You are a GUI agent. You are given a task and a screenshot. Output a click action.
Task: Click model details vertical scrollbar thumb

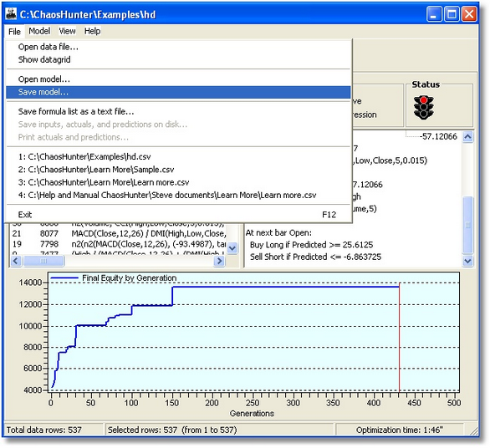coord(467,224)
